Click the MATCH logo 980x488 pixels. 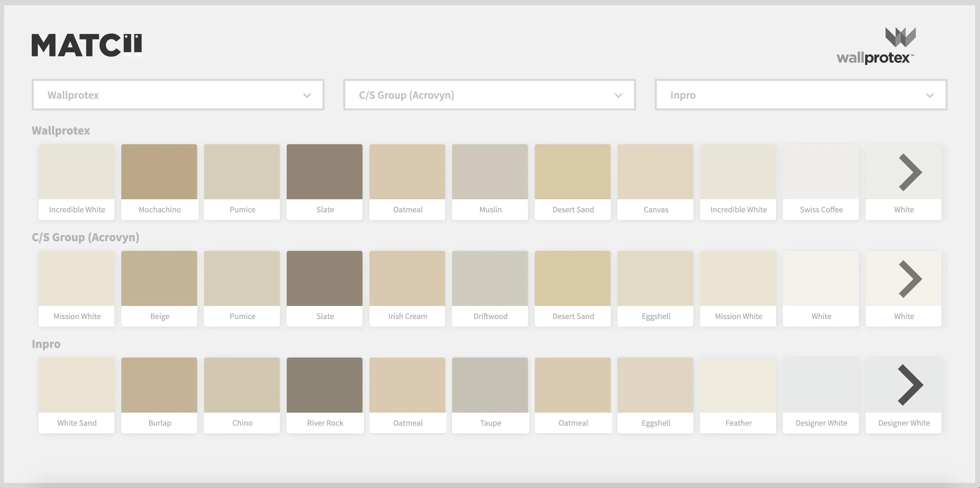pos(86,45)
